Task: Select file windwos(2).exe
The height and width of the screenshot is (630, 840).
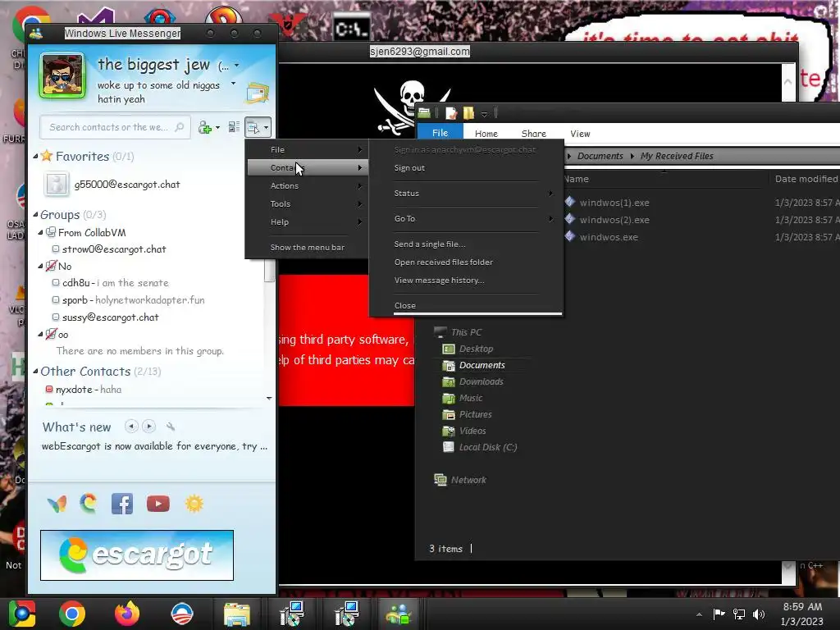Action: click(614, 220)
